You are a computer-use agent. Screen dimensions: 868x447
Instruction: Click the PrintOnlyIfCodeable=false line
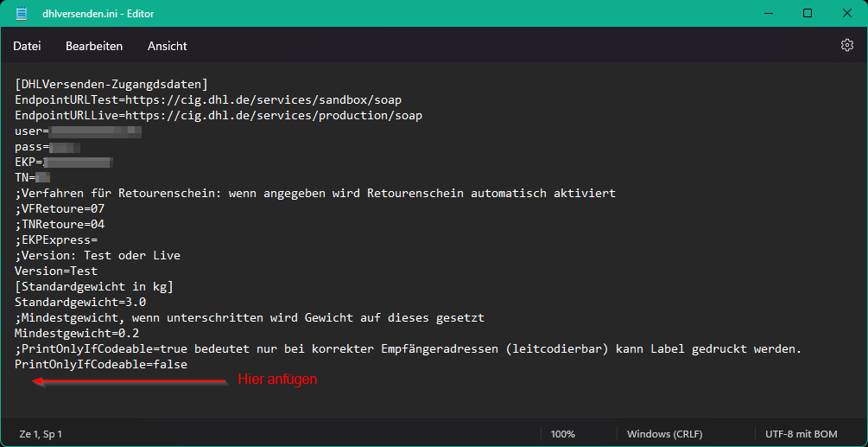[101, 365]
